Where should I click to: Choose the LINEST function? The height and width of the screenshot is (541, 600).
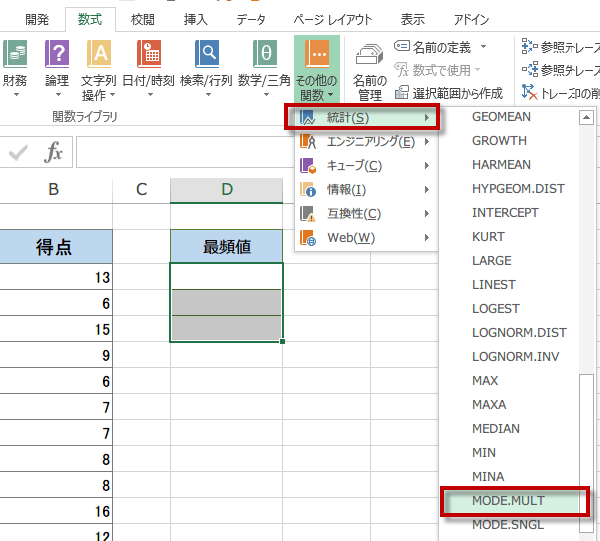coord(494,285)
